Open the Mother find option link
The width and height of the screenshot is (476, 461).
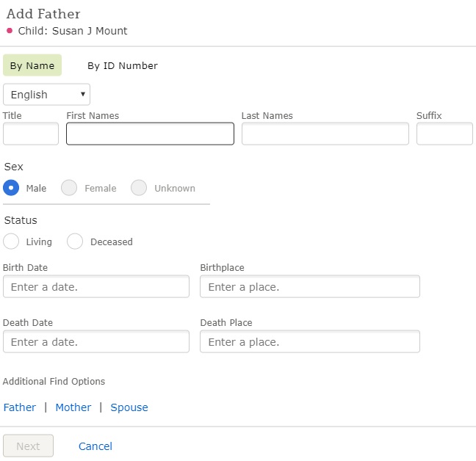[73, 407]
